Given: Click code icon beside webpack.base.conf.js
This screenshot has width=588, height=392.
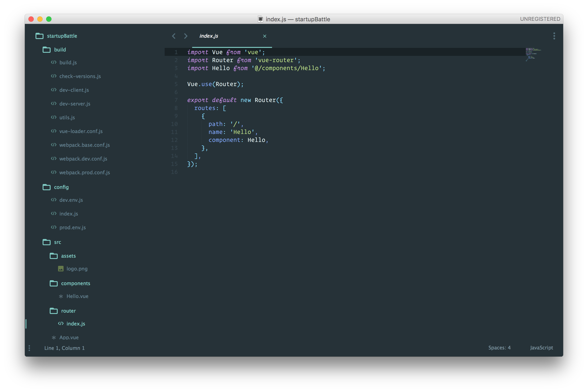Looking at the screenshot, I should 53,145.
